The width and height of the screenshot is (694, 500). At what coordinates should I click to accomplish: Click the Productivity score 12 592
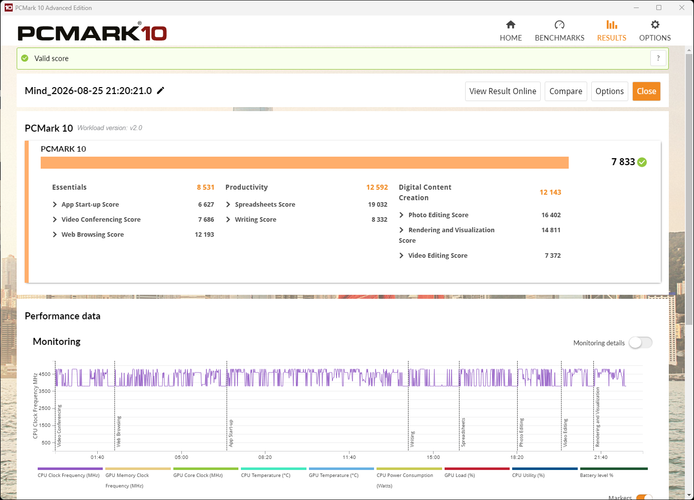click(x=377, y=187)
